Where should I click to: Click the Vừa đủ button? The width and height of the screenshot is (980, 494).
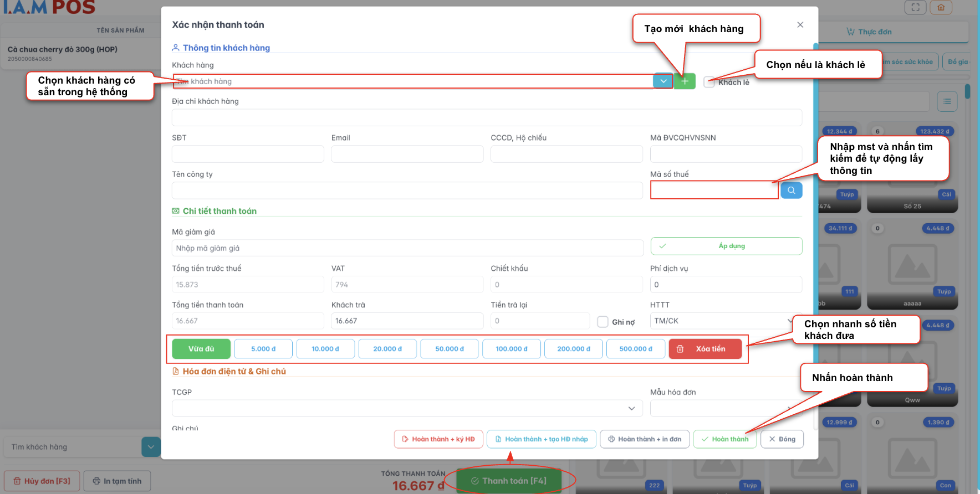(x=201, y=349)
